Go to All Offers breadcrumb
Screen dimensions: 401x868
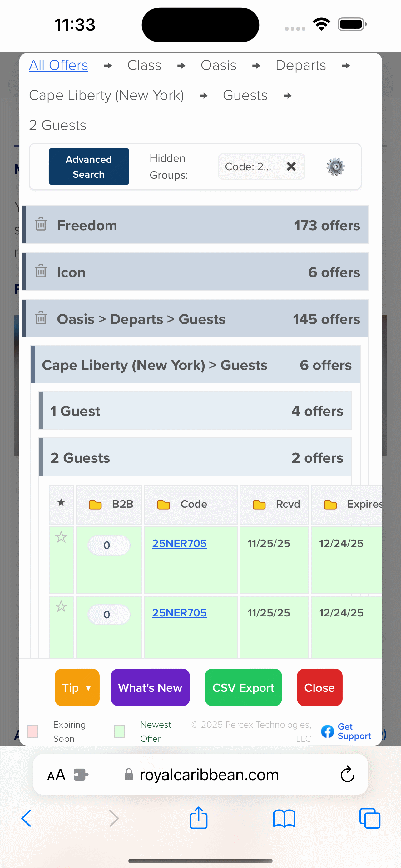tap(59, 65)
